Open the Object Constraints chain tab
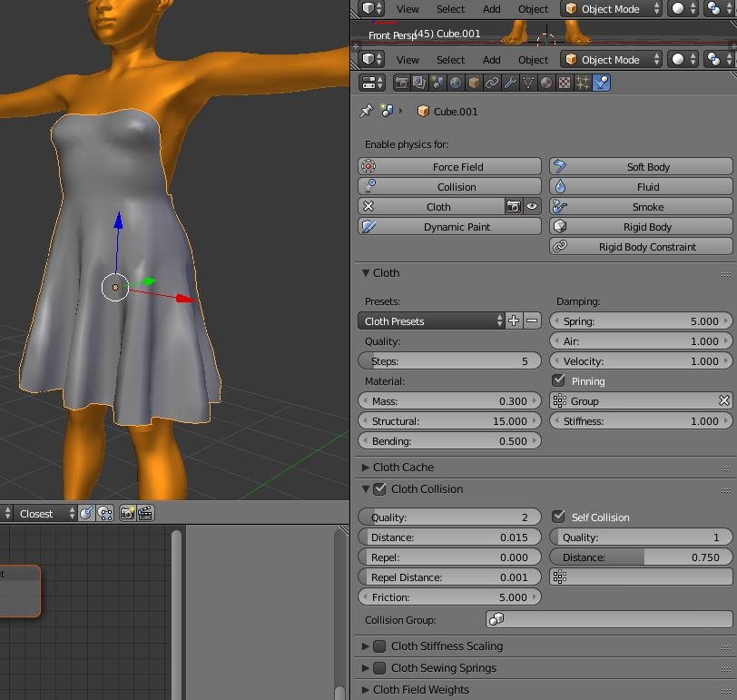This screenshot has width=737, height=700. coord(492,83)
